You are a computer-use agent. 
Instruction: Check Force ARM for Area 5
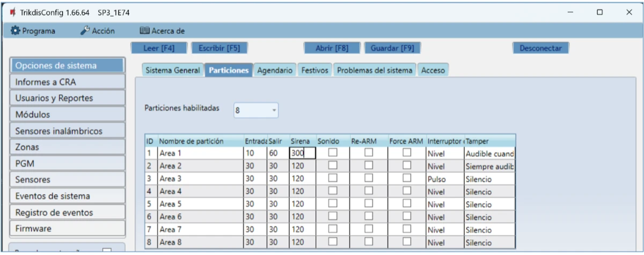407,205
